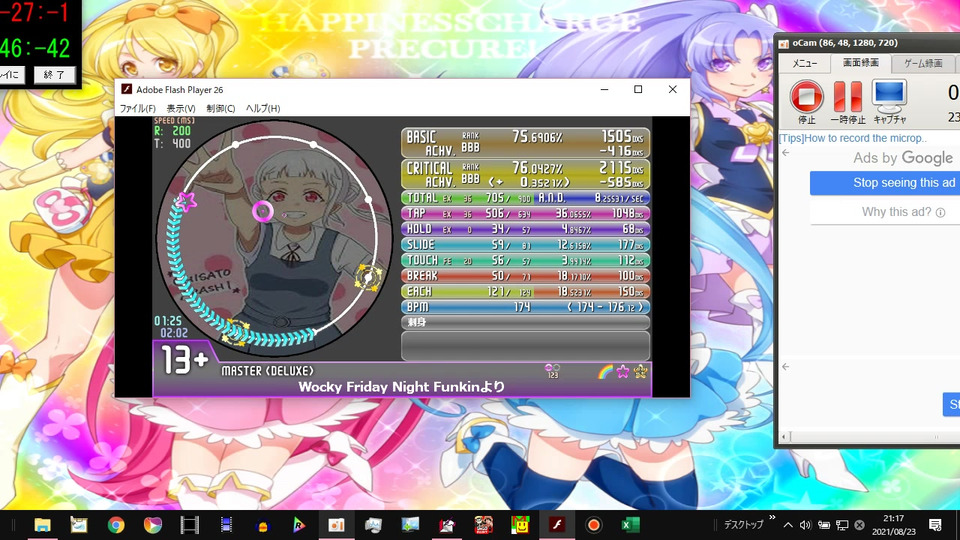Click the yellow star icon in song bar
Screen dimensions: 960x540
tap(640, 372)
